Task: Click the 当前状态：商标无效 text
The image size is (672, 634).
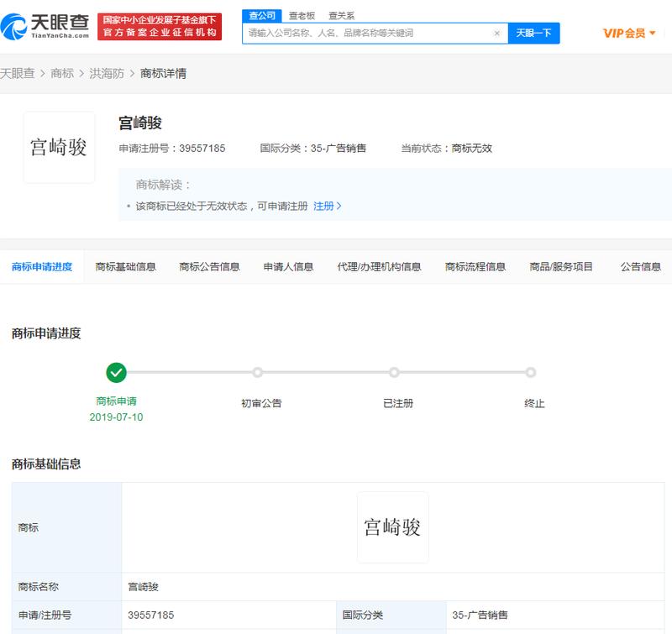Action: tap(446, 149)
